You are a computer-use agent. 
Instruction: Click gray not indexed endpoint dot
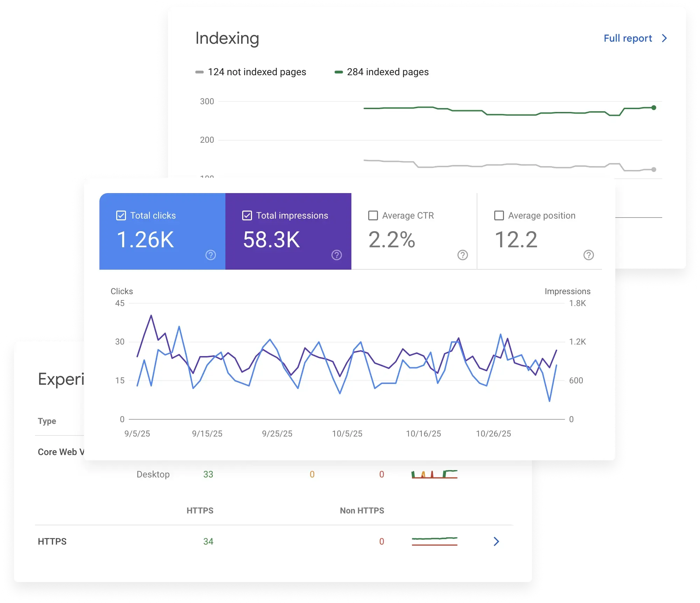coord(653,170)
